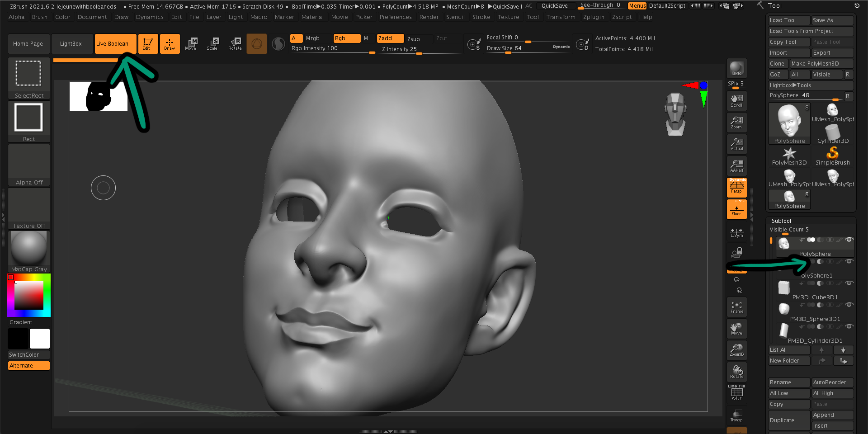
Task: Click the sculptris pro sphere icon
Action: pos(278,44)
